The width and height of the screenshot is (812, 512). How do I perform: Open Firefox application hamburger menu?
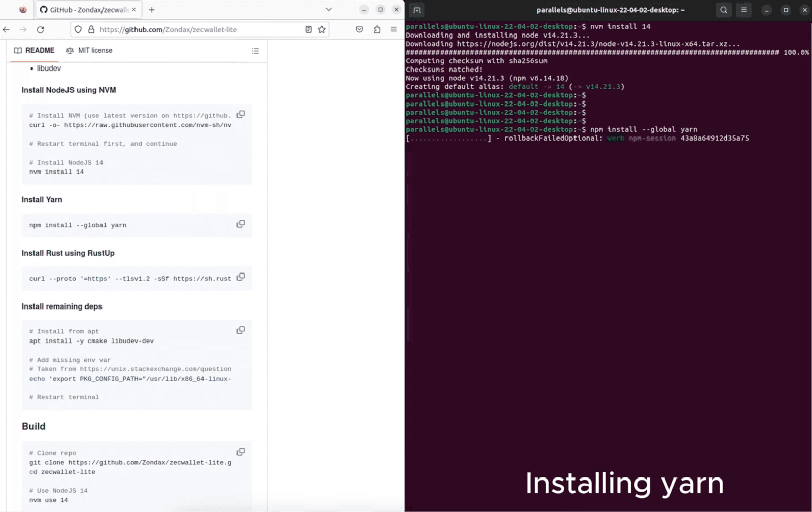point(394,29)
